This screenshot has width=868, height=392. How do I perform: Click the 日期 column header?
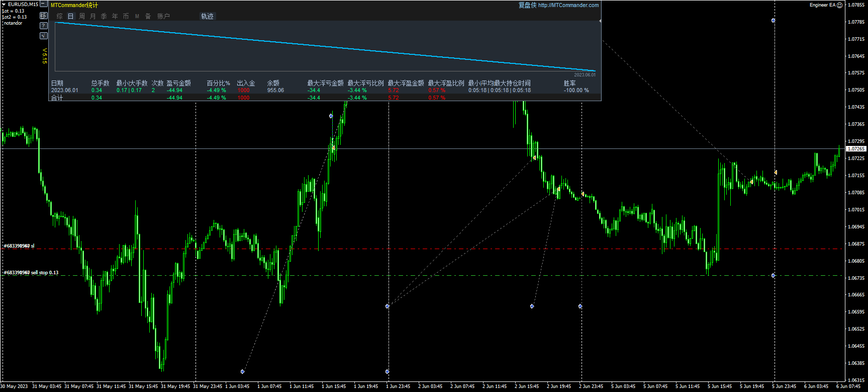coord(57,83)
